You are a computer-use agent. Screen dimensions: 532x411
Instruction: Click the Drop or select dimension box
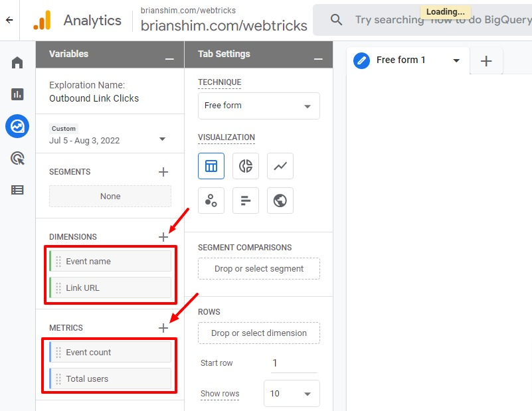pos(259,333)
